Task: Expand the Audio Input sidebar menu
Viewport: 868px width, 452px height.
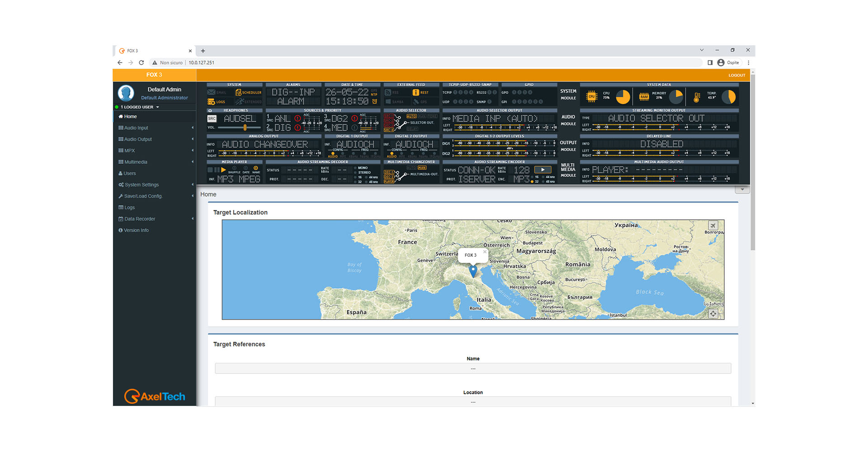Action: (x=136, y=128)
